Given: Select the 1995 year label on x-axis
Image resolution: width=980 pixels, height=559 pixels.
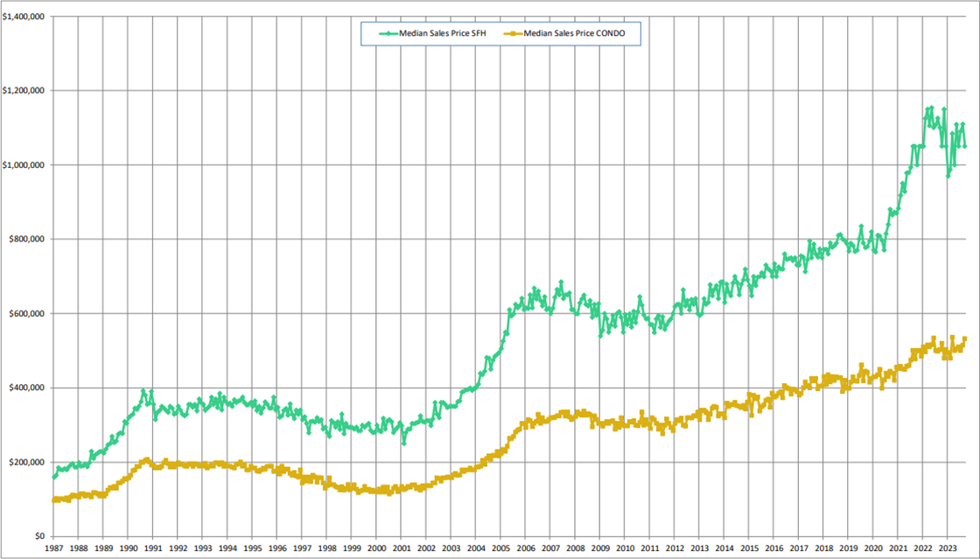Looking at the screenshot, I should coord(251,549).
